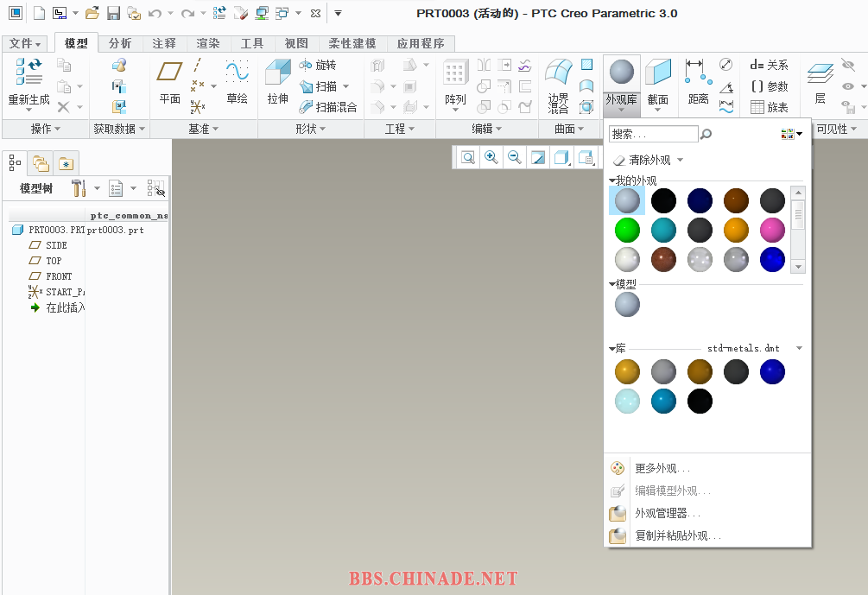Collapse the 我的外观 section
The height and width of the screenshot is (595, 868).
pos(612,180)
